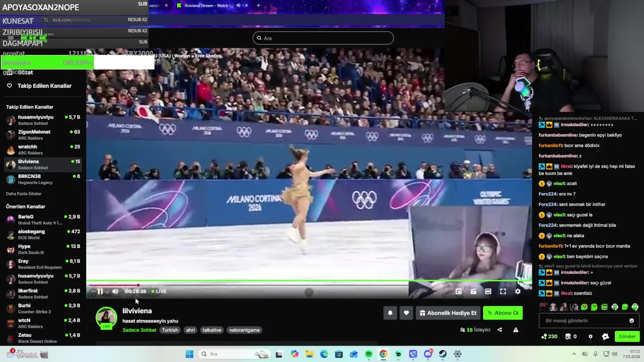Toggle theater mode in video player

[x=488, y=291]
